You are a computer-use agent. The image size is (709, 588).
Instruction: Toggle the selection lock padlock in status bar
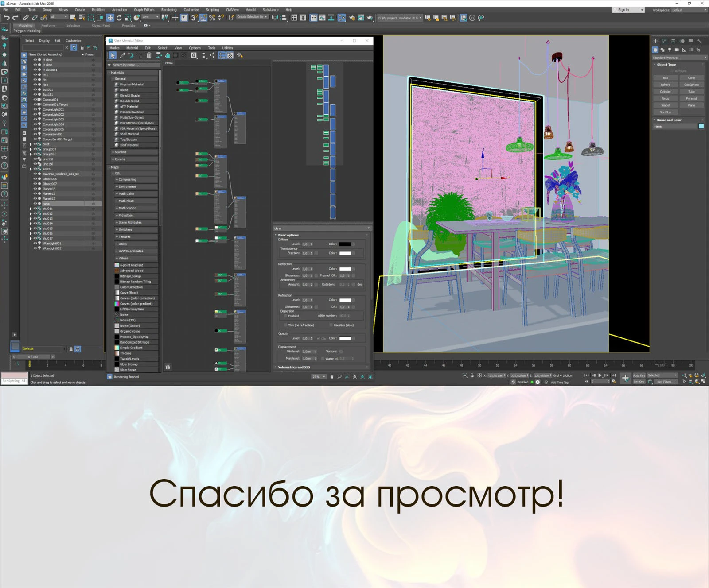click(472, 375)
